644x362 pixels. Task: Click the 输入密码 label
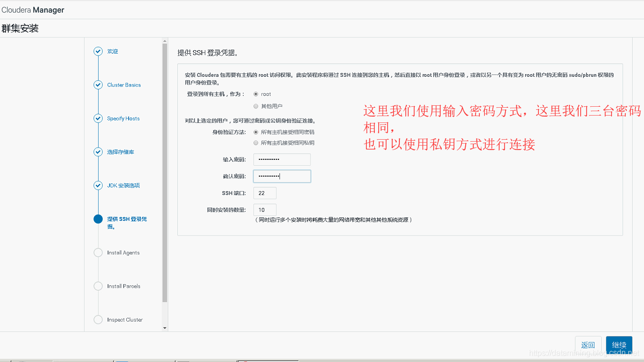[x=234, y=160]
